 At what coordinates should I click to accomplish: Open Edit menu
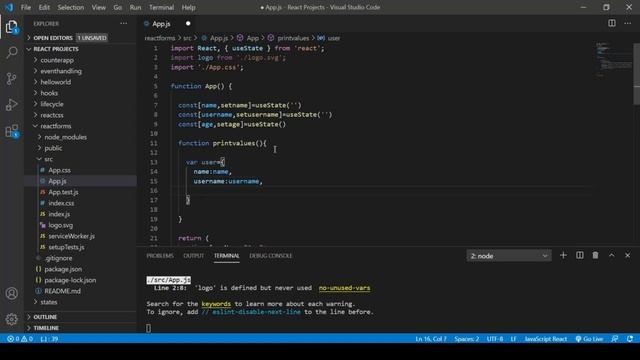coord(44,7)
